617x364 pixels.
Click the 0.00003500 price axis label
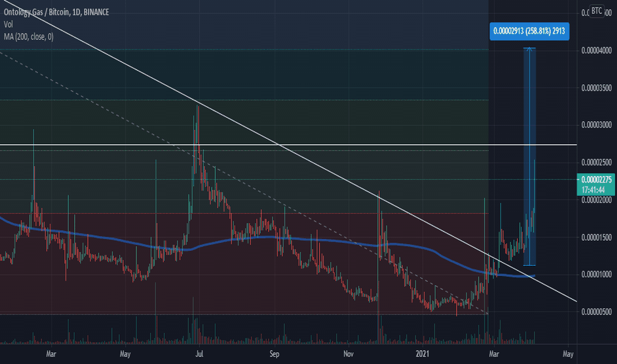pos(596,88)
